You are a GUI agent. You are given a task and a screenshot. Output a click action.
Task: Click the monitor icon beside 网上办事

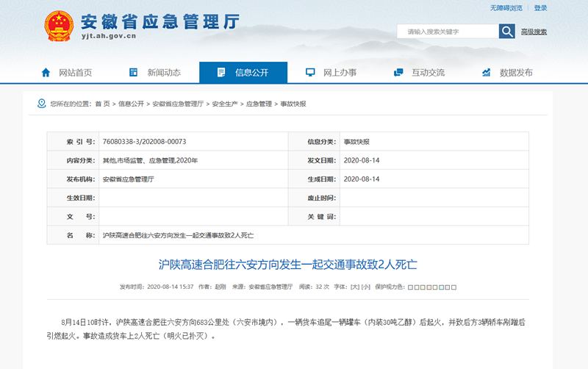click(310, 72)
